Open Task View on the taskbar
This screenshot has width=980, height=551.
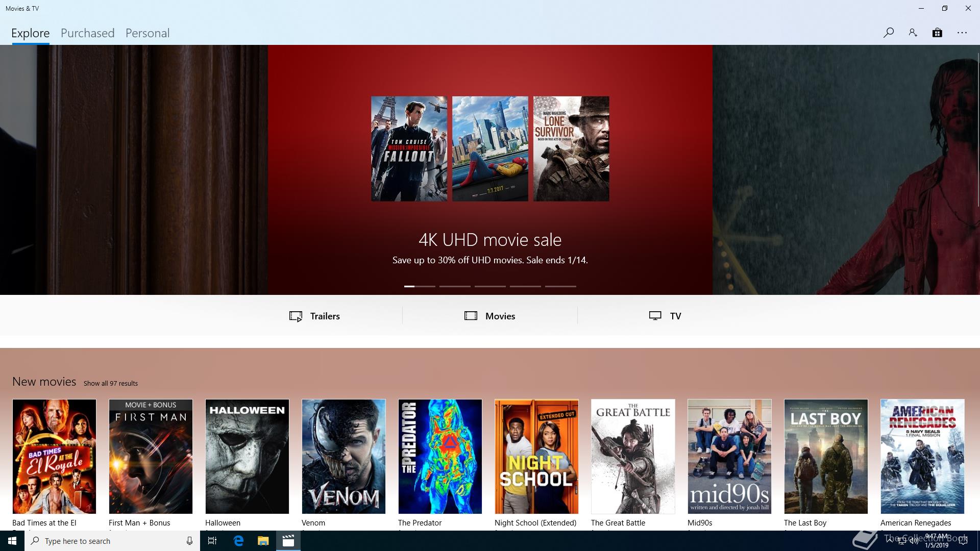(212, 541)
